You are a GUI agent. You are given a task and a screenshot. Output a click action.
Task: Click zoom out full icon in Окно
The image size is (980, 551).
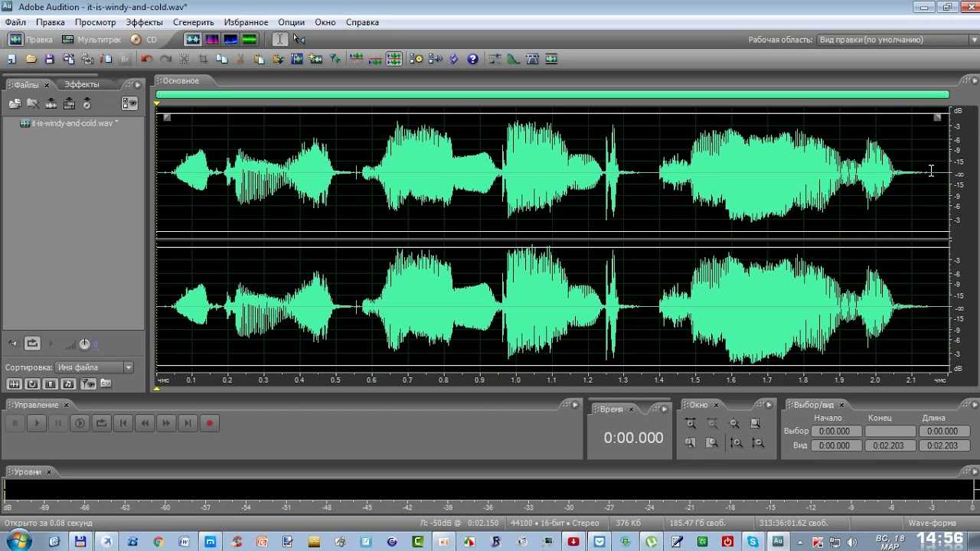(x=733, y=423)
